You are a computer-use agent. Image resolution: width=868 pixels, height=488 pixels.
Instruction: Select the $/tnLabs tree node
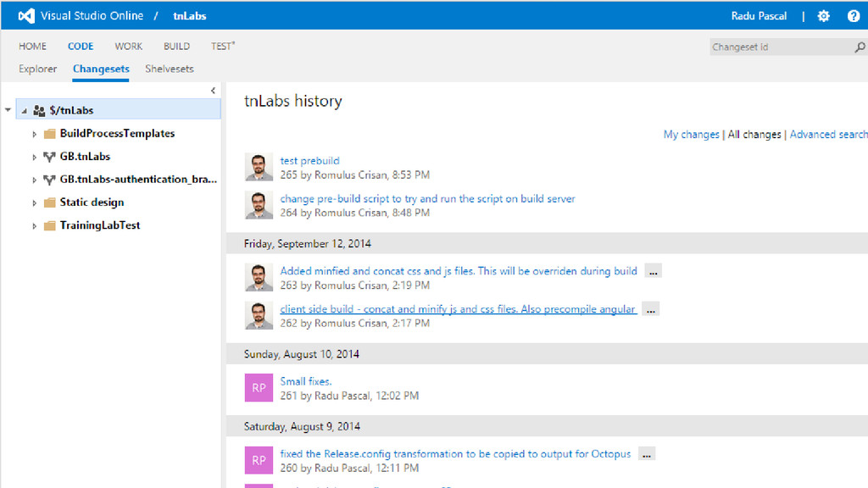click(119, 110)
